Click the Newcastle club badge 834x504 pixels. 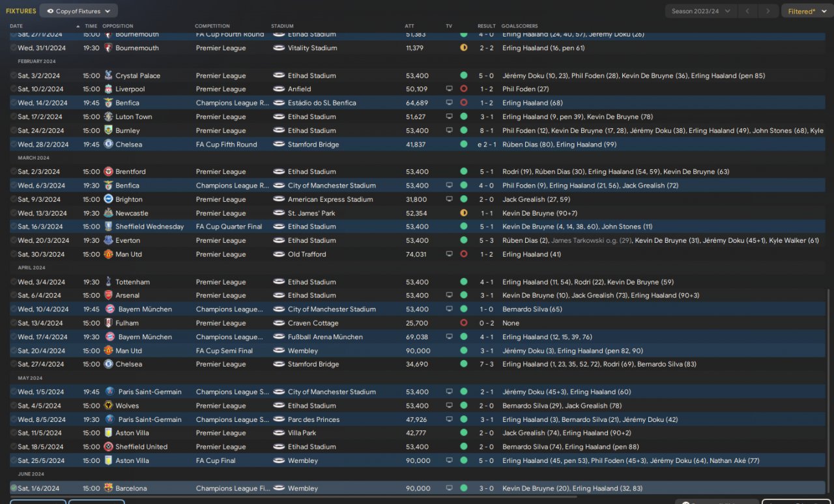point(108,213)
